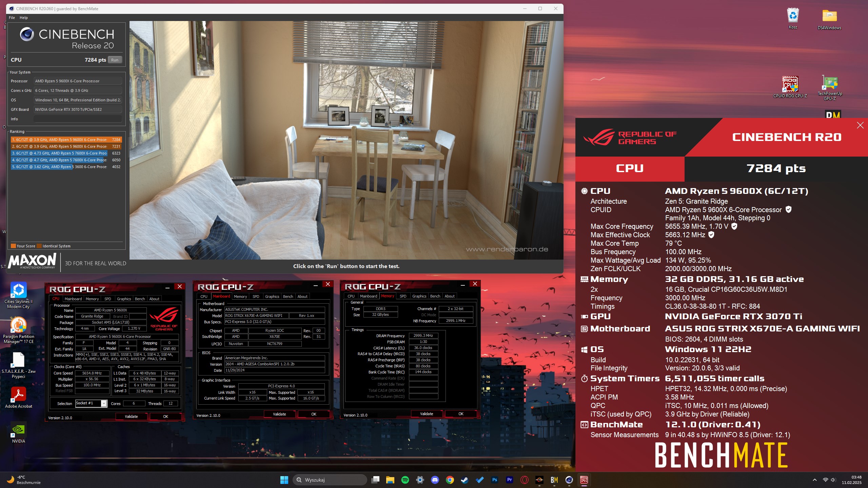Open the Windows Start menu
868x488 pixels.
284,480
